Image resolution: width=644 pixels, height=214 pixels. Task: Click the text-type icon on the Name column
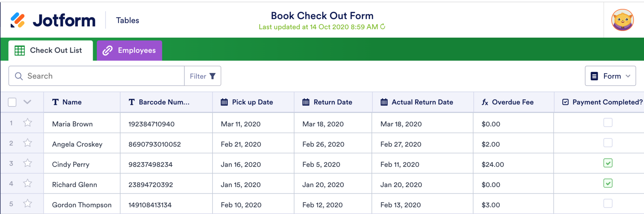55,102
